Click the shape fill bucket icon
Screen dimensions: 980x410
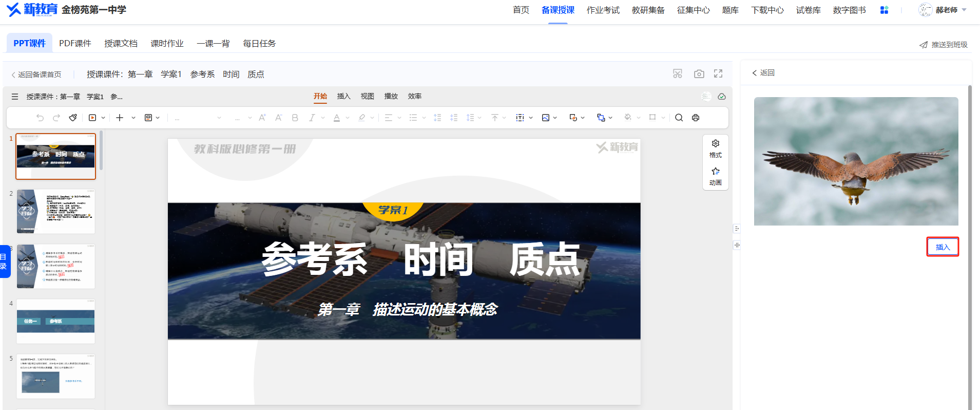pos(627,118)
